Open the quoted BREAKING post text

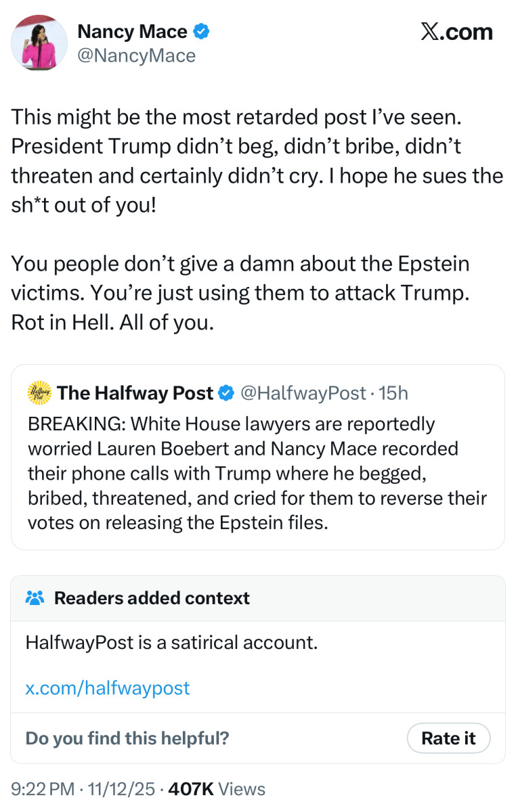click(257, 473)
